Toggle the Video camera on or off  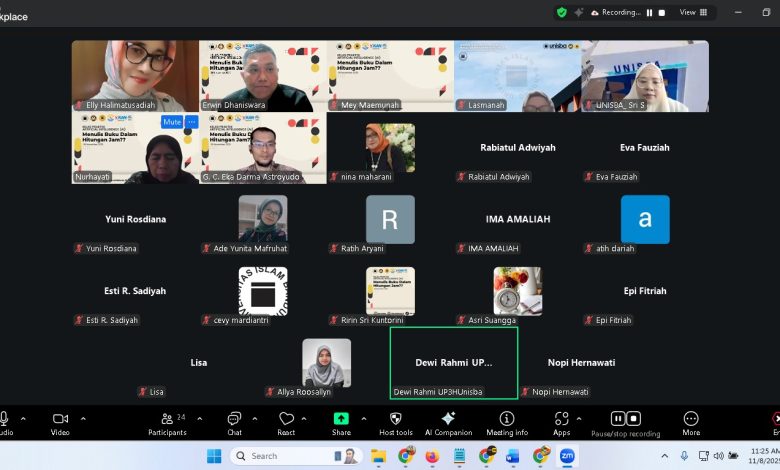pyautogui.click(x=60, y=419)
